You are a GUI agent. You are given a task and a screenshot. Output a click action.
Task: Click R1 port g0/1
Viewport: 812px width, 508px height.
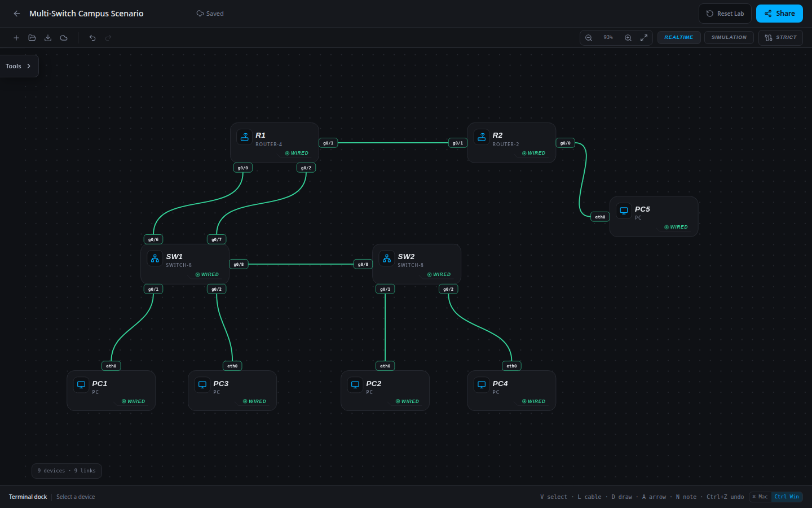click(328, 143)
